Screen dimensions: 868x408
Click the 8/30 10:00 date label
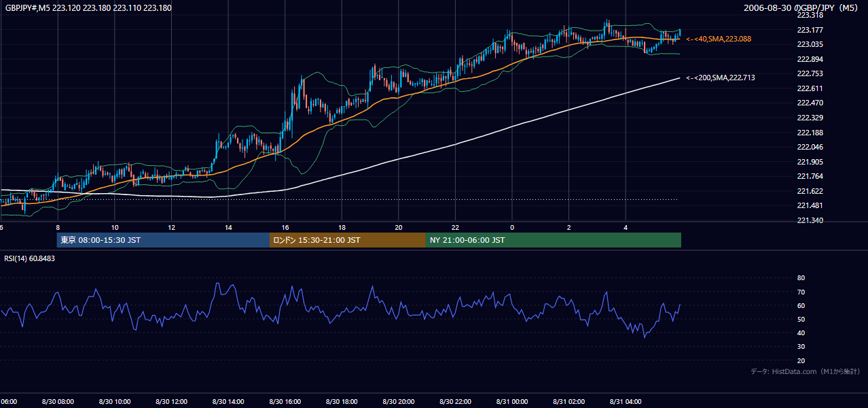[115, 401]
